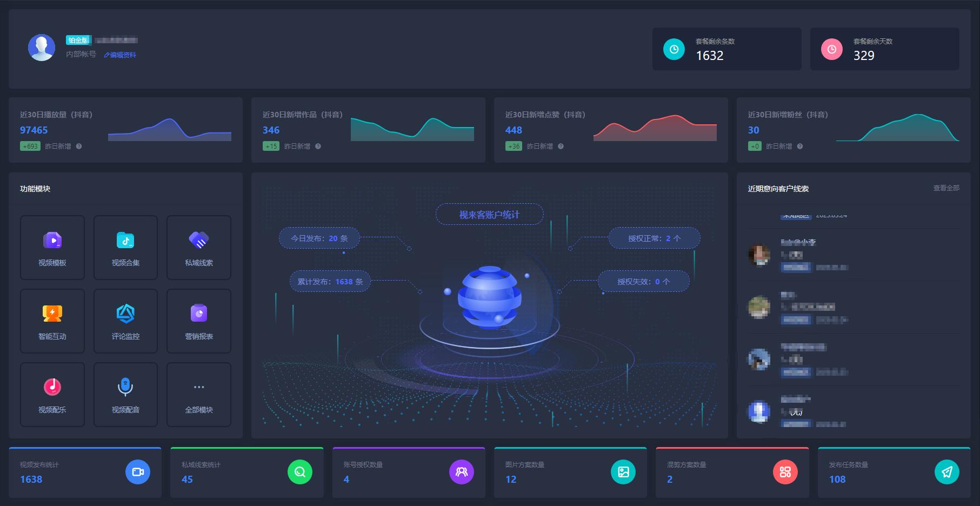Click help icon beside 昨日新增 under 播放量

79,147
